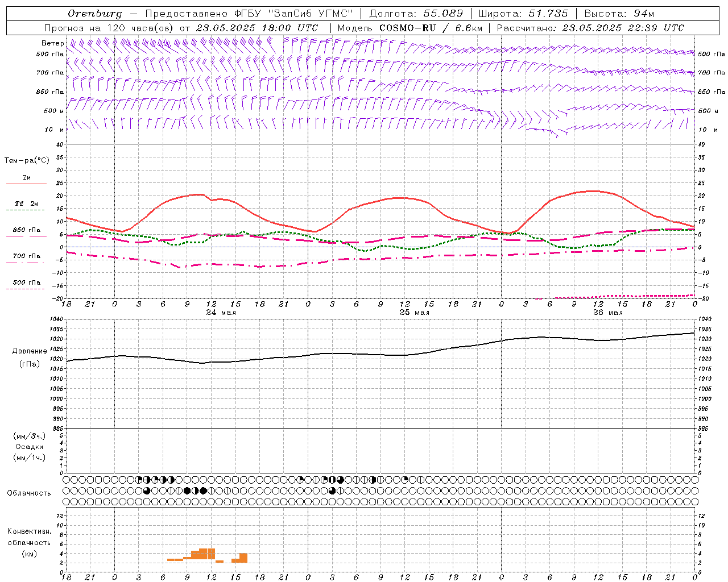Click the "Давление" pressure panel label

coord(30,351)
